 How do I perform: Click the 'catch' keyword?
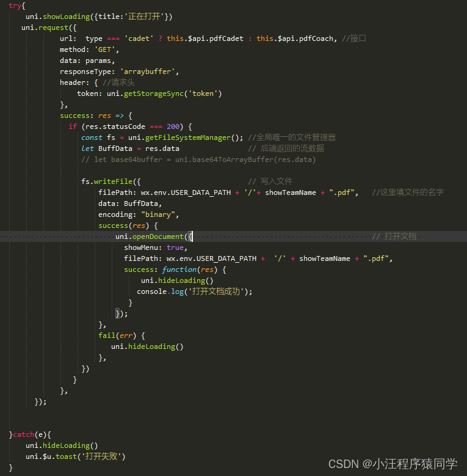23,434
